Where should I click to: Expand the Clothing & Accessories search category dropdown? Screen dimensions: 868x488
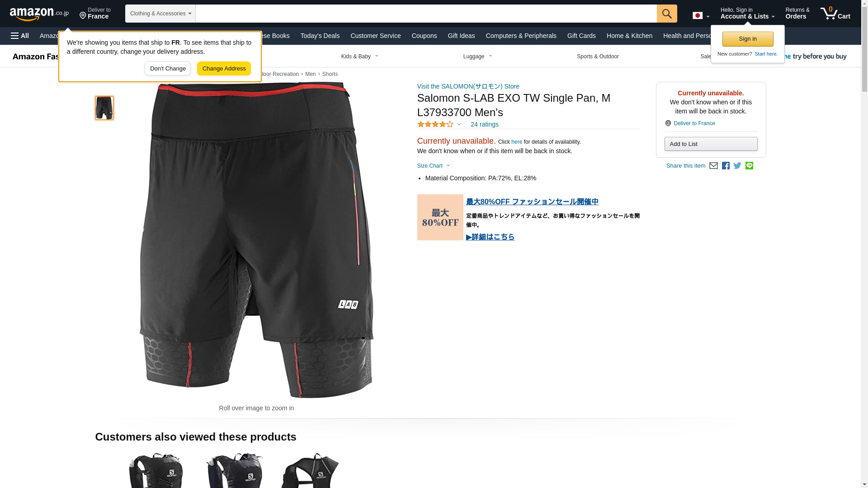coord(160,14)
